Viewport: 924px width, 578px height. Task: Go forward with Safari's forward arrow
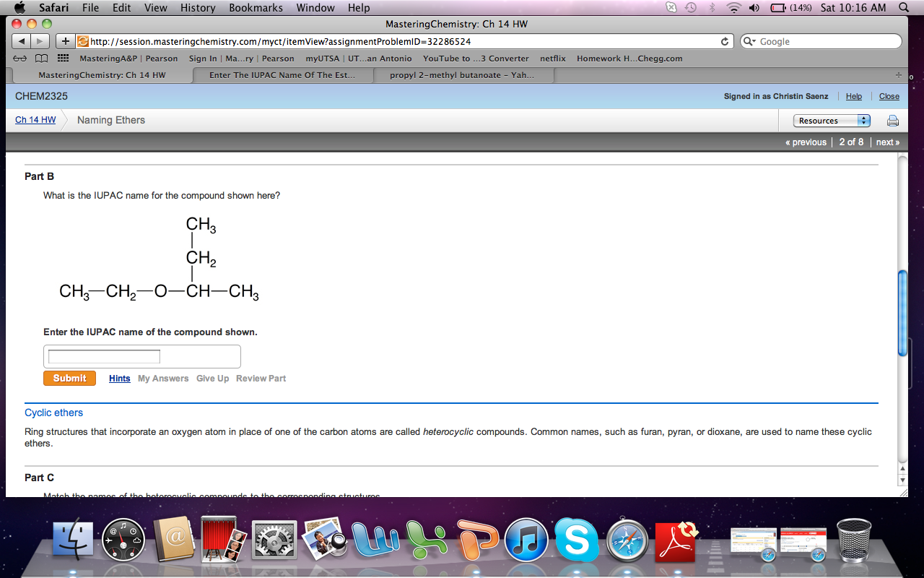[40, 42]
